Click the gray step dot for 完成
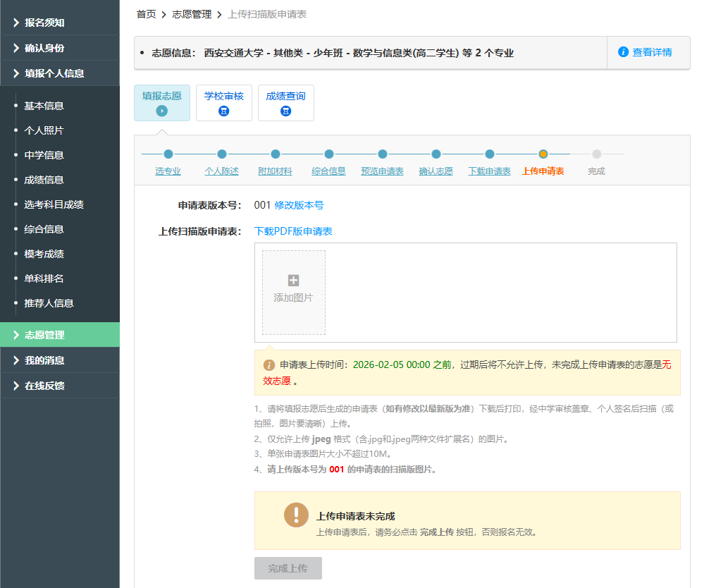Image resolution: width=704 pixels, height=588 pixels. click(x=596, y=154)
